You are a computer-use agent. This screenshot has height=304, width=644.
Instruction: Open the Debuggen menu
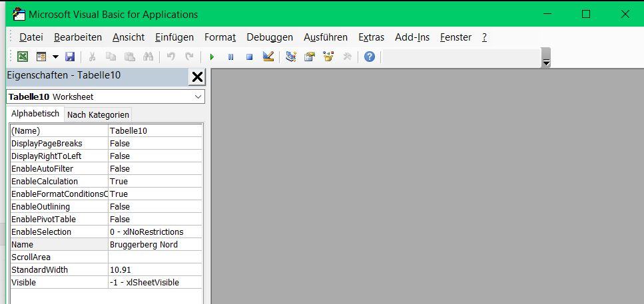point(270,37)
